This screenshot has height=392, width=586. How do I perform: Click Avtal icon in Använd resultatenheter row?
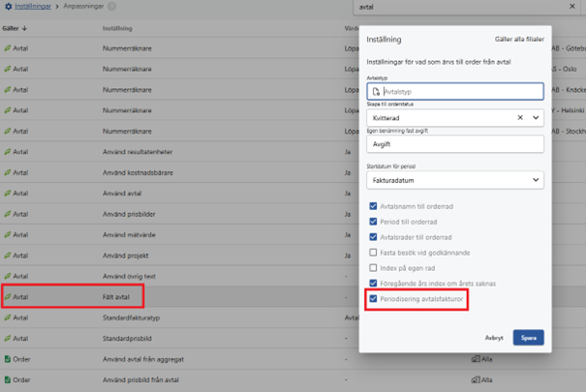pos(8,152)
